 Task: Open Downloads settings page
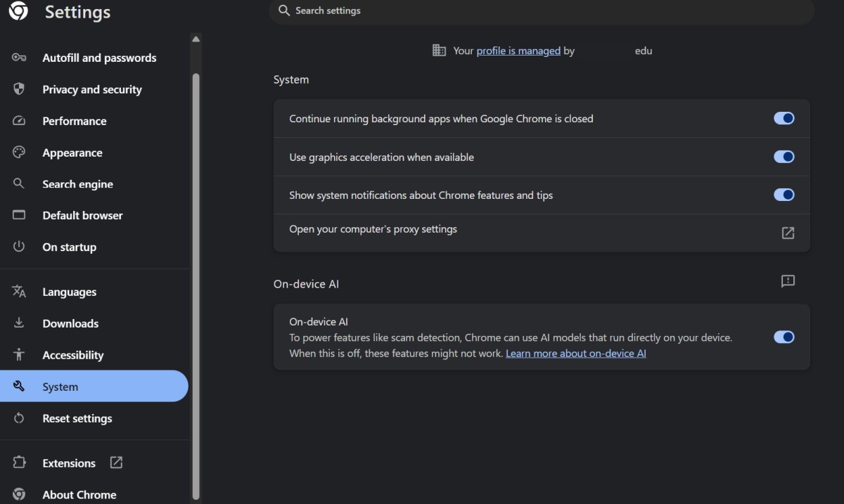click(x=94, y=323)
